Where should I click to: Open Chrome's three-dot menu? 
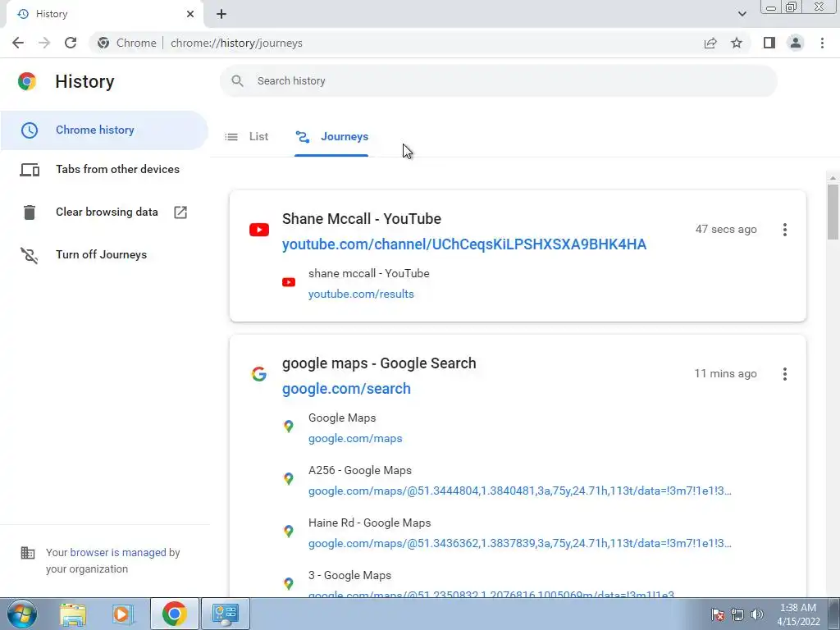click(x=822, y=43)
